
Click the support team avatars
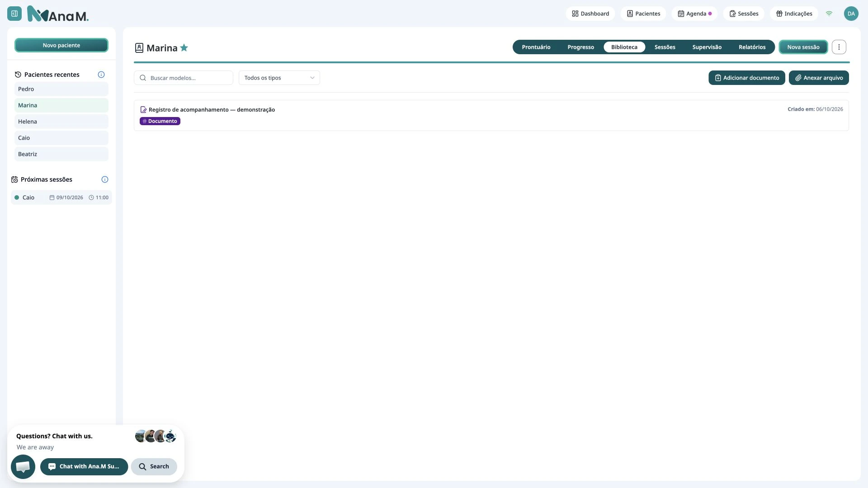[156, 436]
